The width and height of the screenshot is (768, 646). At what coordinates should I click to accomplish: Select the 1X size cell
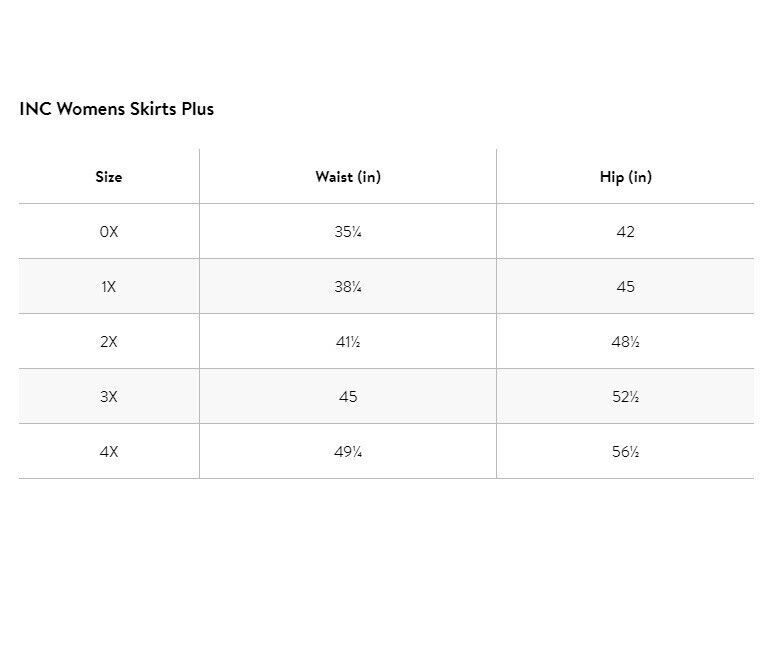pyautogui.click(x=109, y=287)
